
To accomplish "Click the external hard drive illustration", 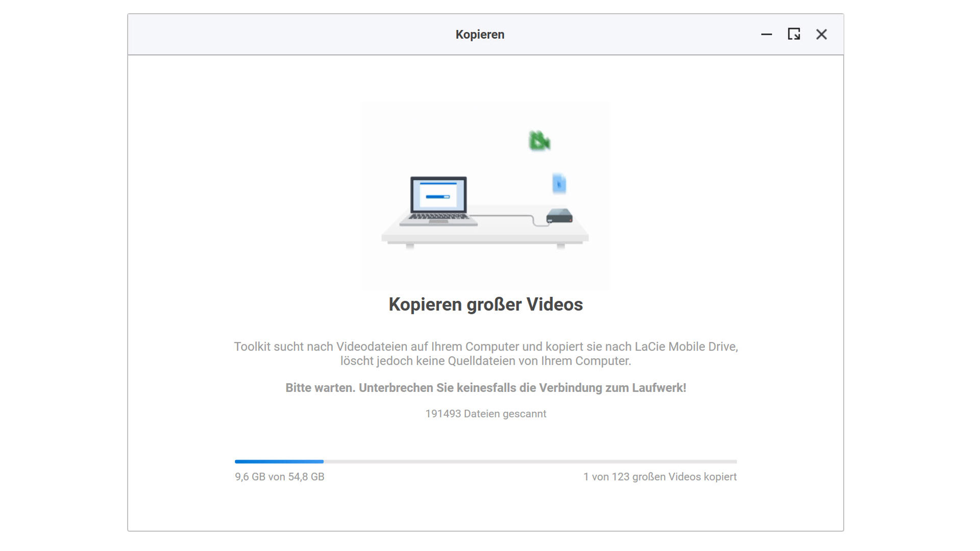I will [x=559, y=216].
